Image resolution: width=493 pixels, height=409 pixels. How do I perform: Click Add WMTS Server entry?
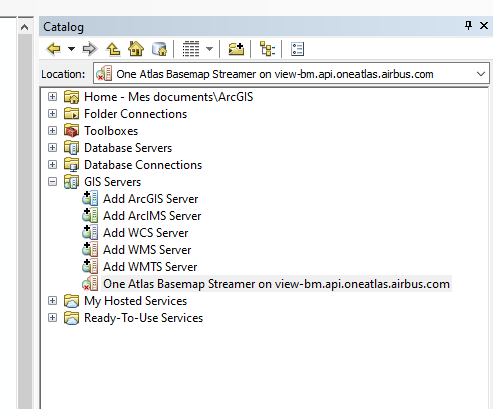(x=150, y=267)
